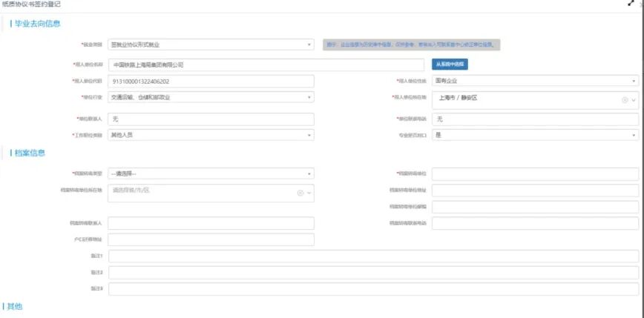Image resolution: width=644 pixels, height=318 pixels.
Task: Open the 专业是否对口 dropdown showing 是
Action: coord(535,135)
